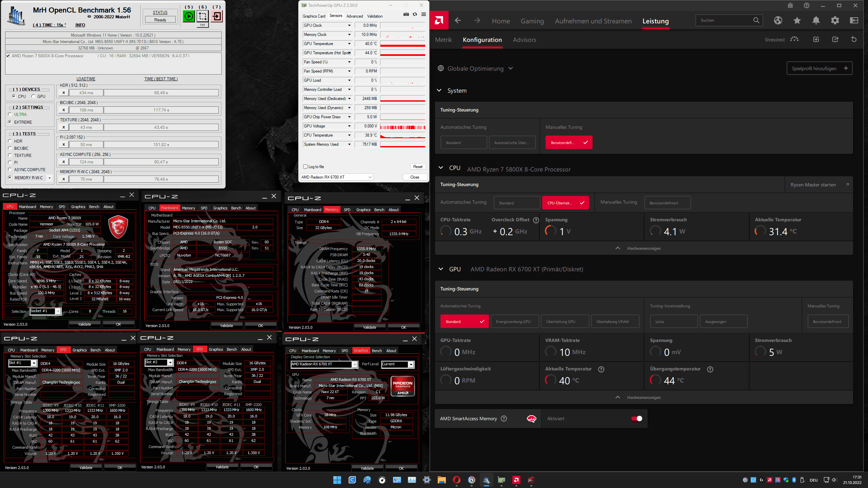Click the reset tuning arrow icon
This screenshot has height=488, width=868.
[x=854, y=39]
